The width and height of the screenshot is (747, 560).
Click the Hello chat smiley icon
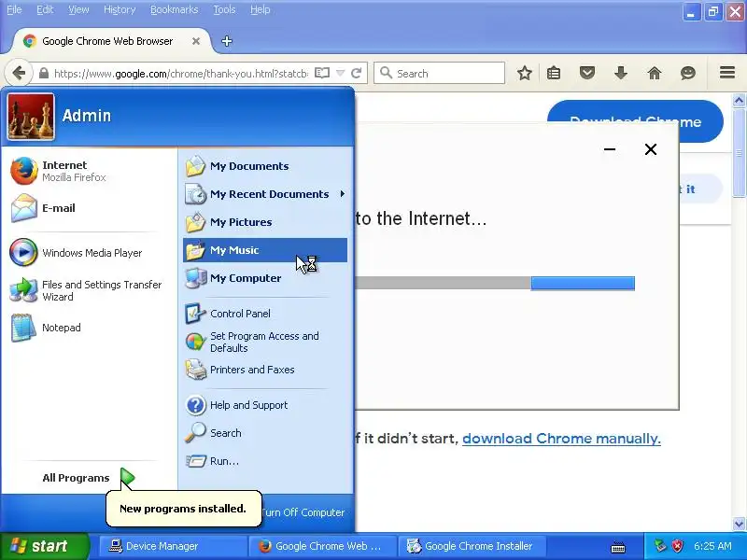click(688, 73)
